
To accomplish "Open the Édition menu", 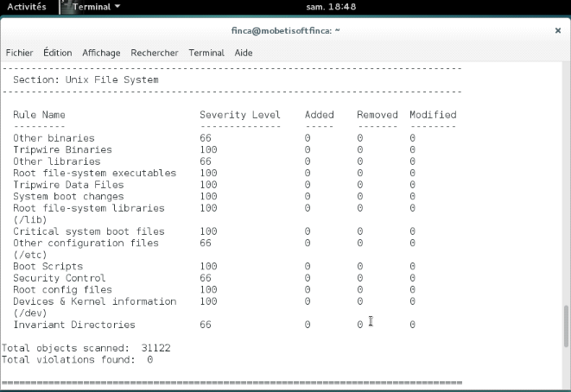I will point(58,53).
